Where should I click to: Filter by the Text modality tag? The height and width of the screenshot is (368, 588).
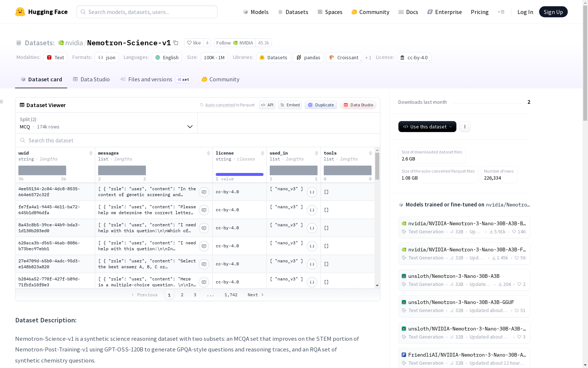55,57
